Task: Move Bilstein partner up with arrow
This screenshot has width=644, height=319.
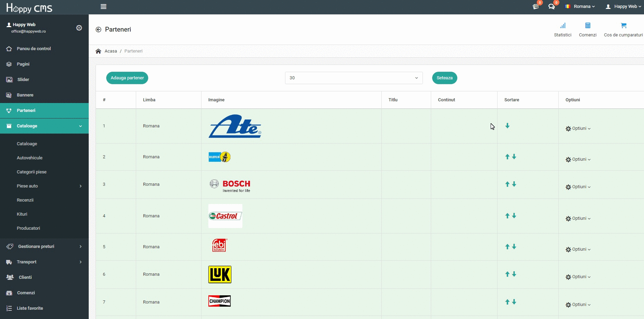Action: pyautogui.click(x=507, y=157)
